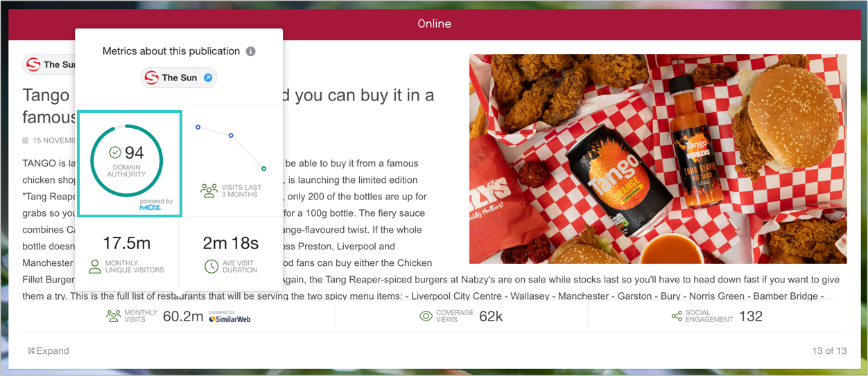The image size is (868, 376).
Task: Click the Tango article headline
Action: (228, 105)
